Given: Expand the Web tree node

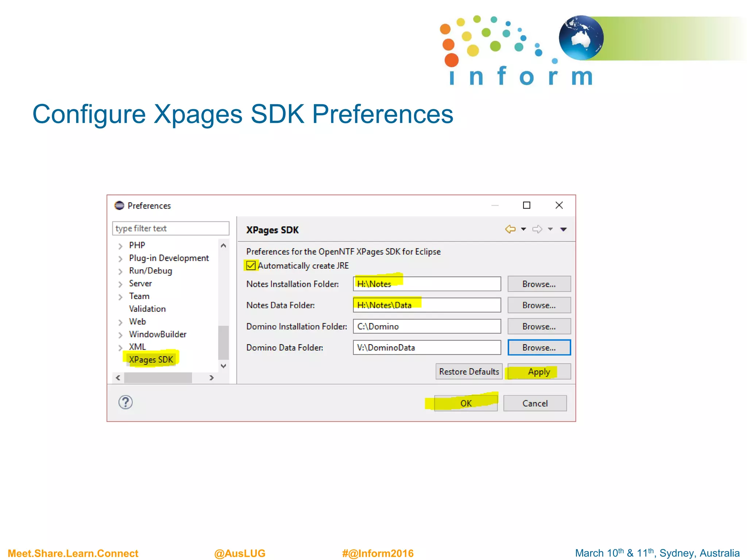Looking at the screenshot, I should [120, 322].
